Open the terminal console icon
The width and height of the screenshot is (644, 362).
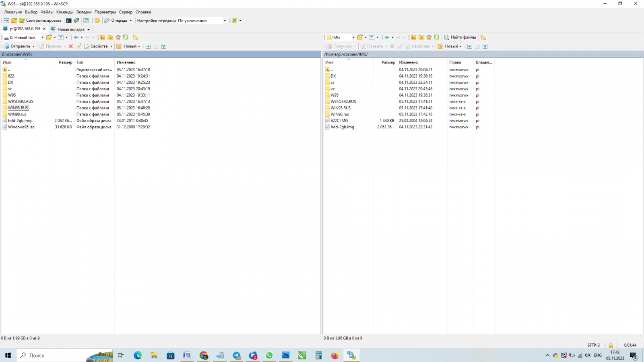pyautogui.click(x=69, y=21)
